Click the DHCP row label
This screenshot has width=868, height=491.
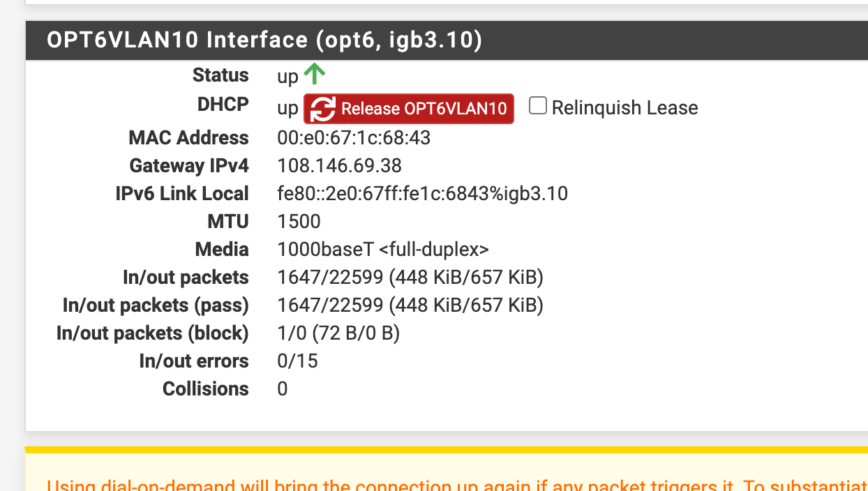[x=223, y=105]
